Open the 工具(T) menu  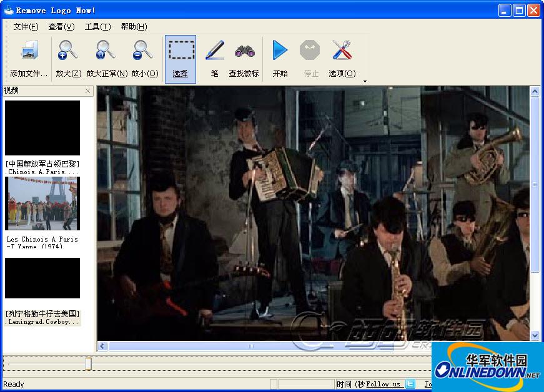coord(97,26)
